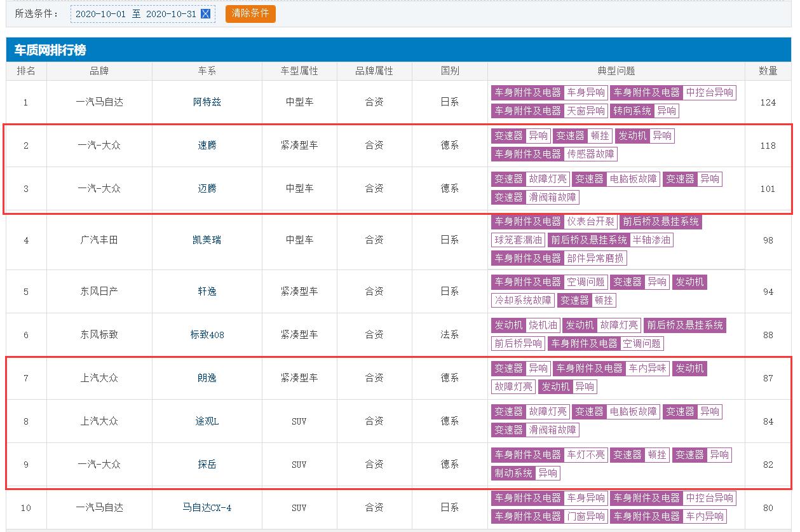This screenshot has width=800, height=532.
Task: Click the 车系 column header
Action: 207,71
